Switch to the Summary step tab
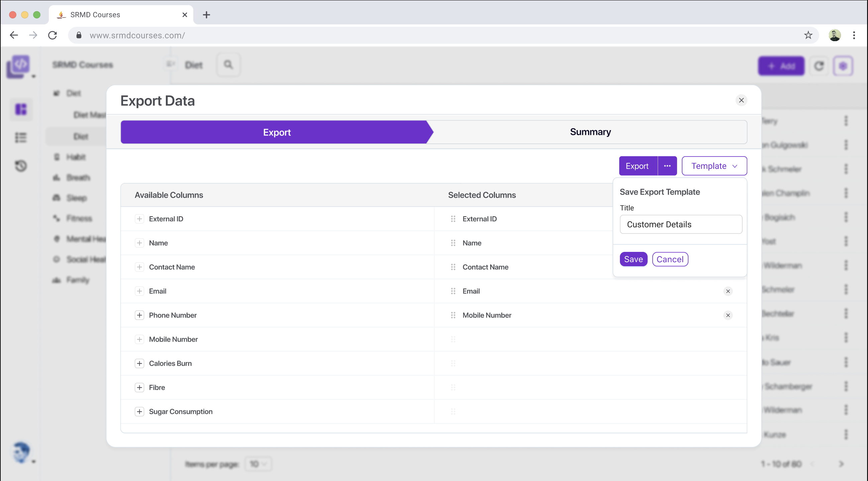The width and height of the screenshot is (868, 481). point(590,132)
